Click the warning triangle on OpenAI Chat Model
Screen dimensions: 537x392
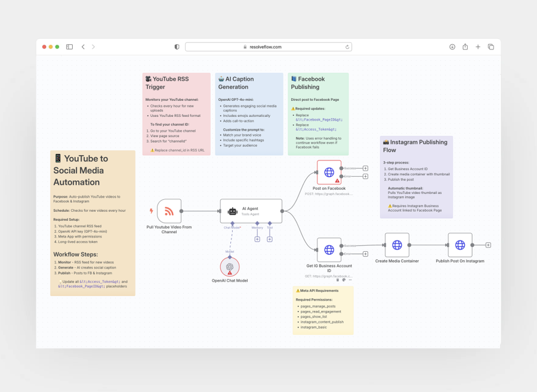230,273
